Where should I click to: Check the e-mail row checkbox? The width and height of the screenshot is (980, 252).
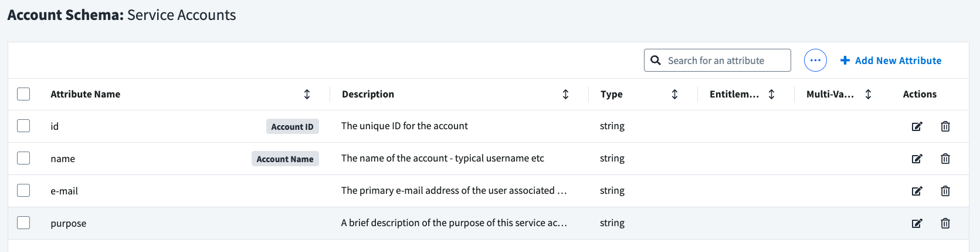click(x=23, y=190)
